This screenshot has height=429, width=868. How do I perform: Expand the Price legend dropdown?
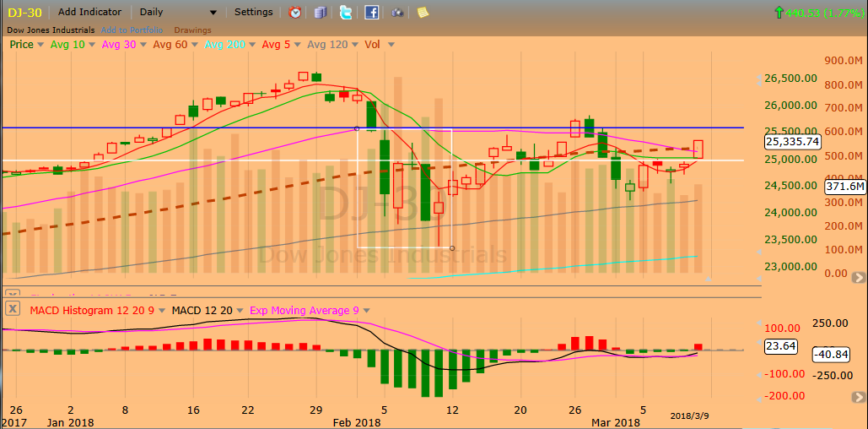pos(40,45)
